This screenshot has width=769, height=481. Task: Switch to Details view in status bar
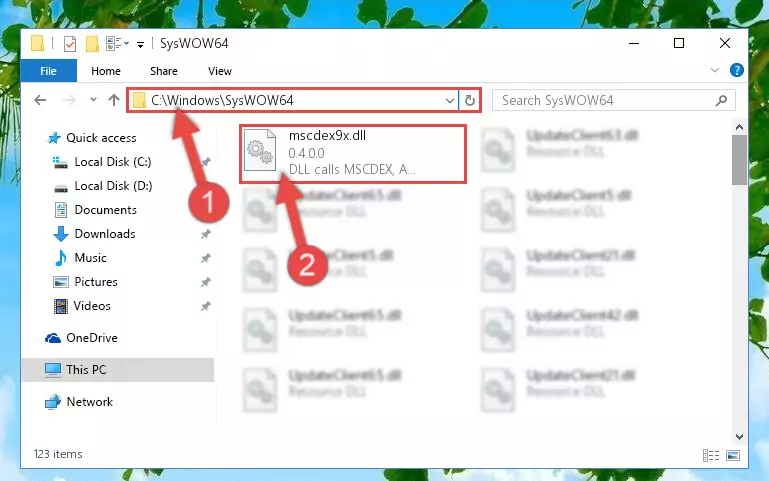coord(711,456)
